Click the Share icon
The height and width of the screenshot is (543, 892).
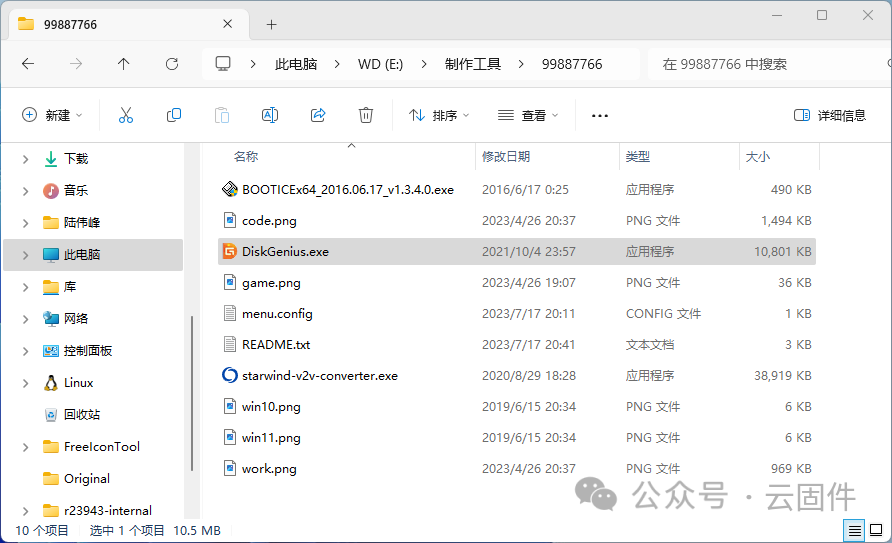318,115
